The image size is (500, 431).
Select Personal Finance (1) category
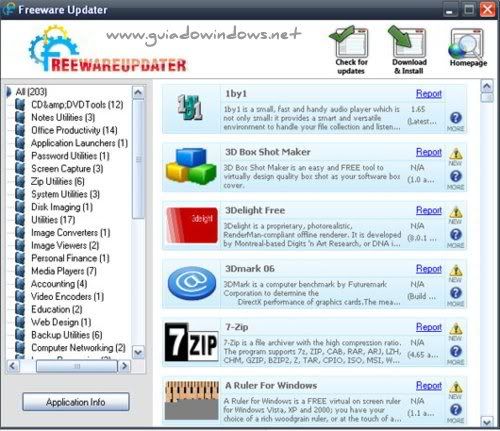tap(70, 258)
